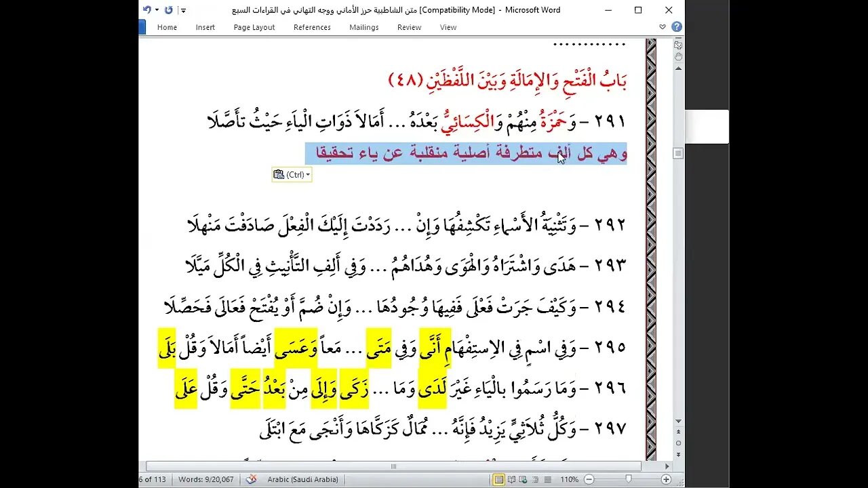Click in verse line numbered ٢٩١
Image resolution: width=868 pixels, height=488 pixels.
click(416, 121)
